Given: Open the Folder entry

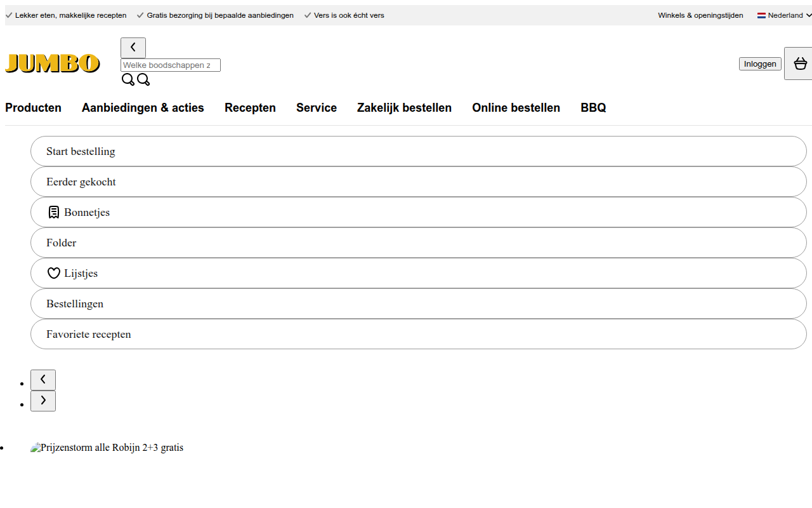Looking at the screenshot, I should click(x=419, y=243).
